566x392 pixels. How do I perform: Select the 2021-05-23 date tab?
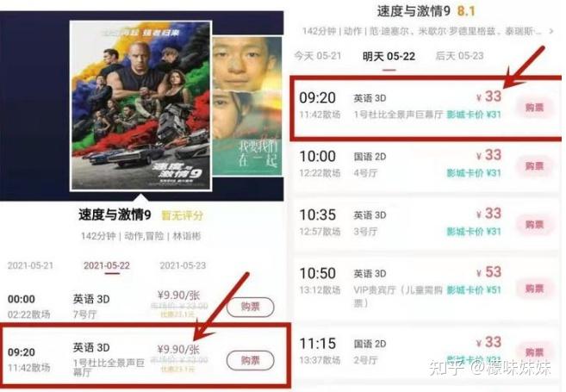coord(183,265)
